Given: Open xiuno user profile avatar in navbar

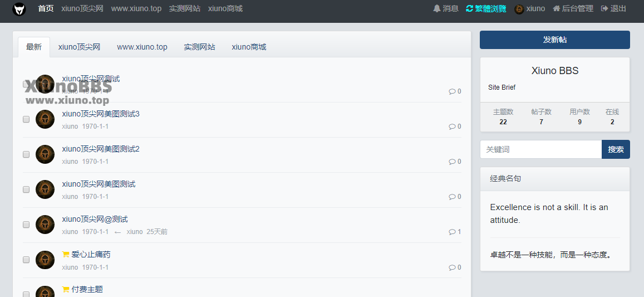Looking at the screenshot, I should coord(519,9).
